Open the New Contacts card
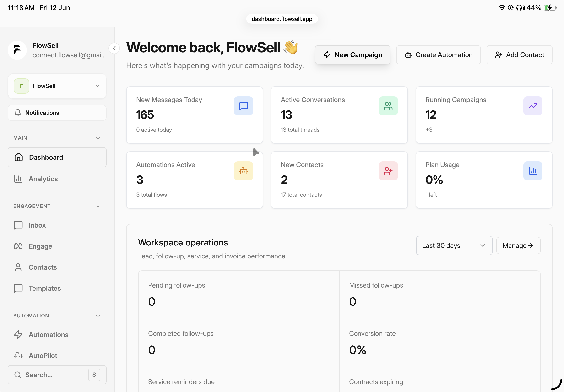The image size is (564, 392). pyautogui.click(x=339, y=180)
